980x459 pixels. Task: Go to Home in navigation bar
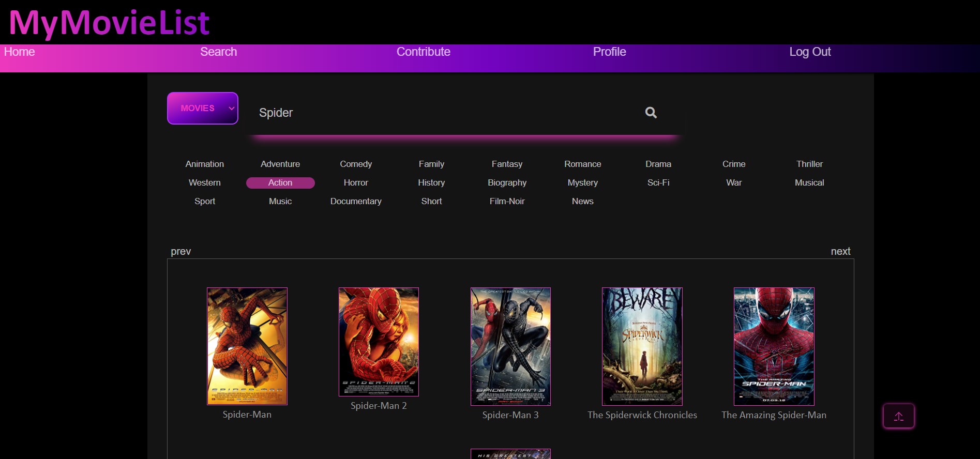(x=20, y=52)
